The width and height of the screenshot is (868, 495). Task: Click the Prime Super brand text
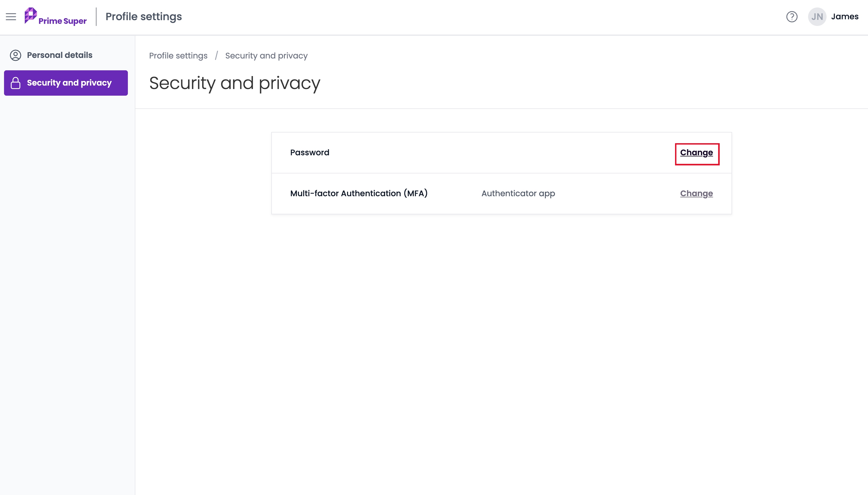62,21
